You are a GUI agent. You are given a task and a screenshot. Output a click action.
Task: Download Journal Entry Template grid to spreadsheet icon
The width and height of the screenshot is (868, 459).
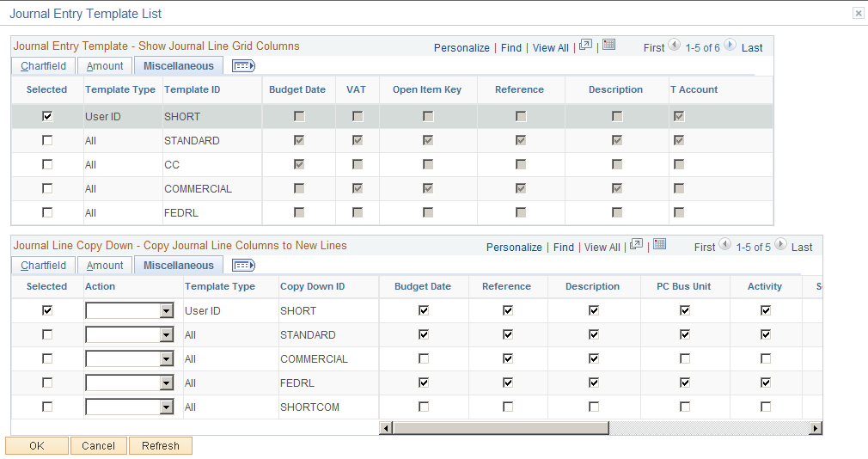tap(609, 45)
